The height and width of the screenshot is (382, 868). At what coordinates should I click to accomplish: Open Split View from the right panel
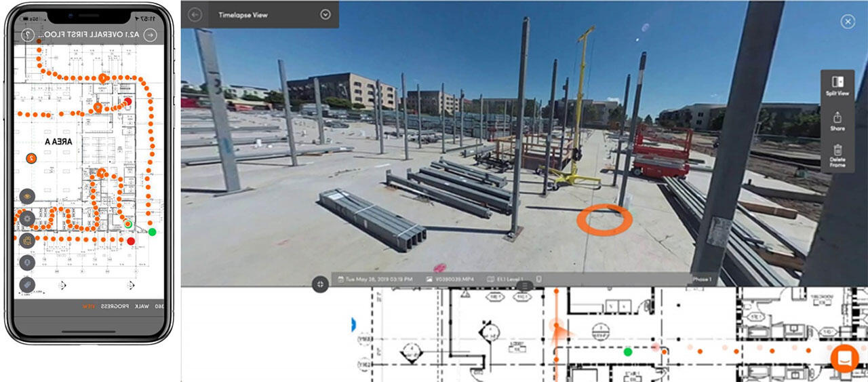(x=837, y=85)
